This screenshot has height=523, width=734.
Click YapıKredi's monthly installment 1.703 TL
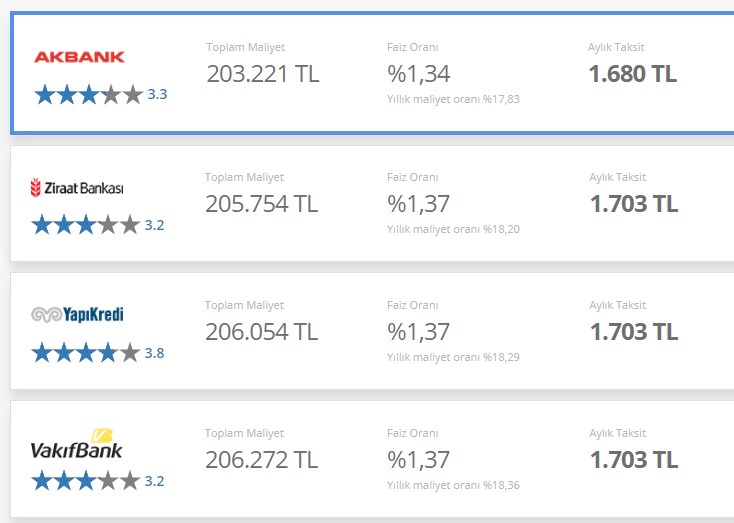pyautogui.click(x=633, y=332)
